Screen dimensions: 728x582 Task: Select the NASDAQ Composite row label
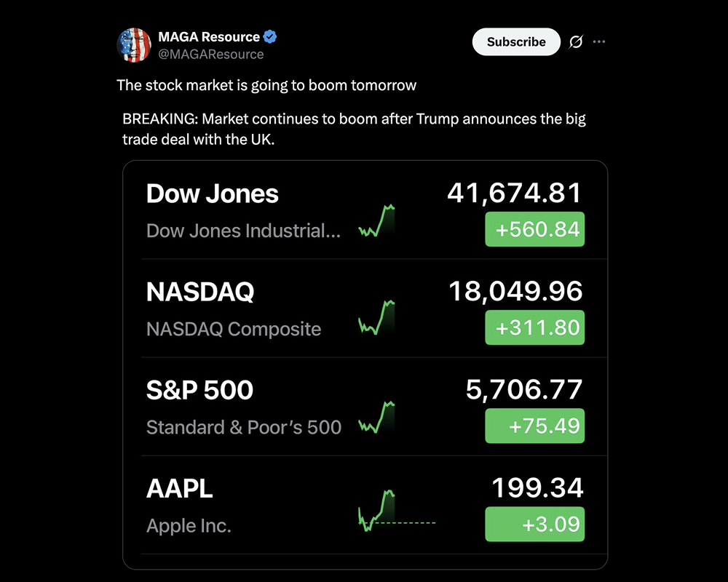[234, 329]
